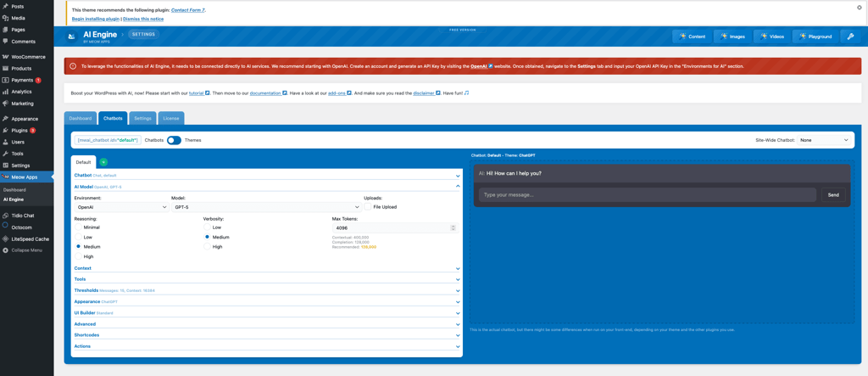Click the Collapse Menu arrow icon
Viewport: 868px width, 376px height.
[x=5, y=250]
